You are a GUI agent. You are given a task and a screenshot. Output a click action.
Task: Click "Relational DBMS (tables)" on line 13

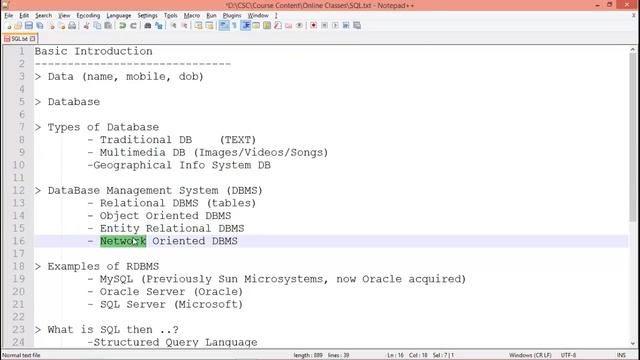(178, 203)
